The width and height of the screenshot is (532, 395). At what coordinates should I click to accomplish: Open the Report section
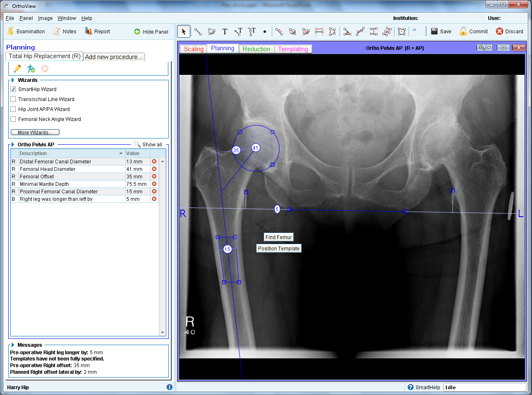click(97, 32)
